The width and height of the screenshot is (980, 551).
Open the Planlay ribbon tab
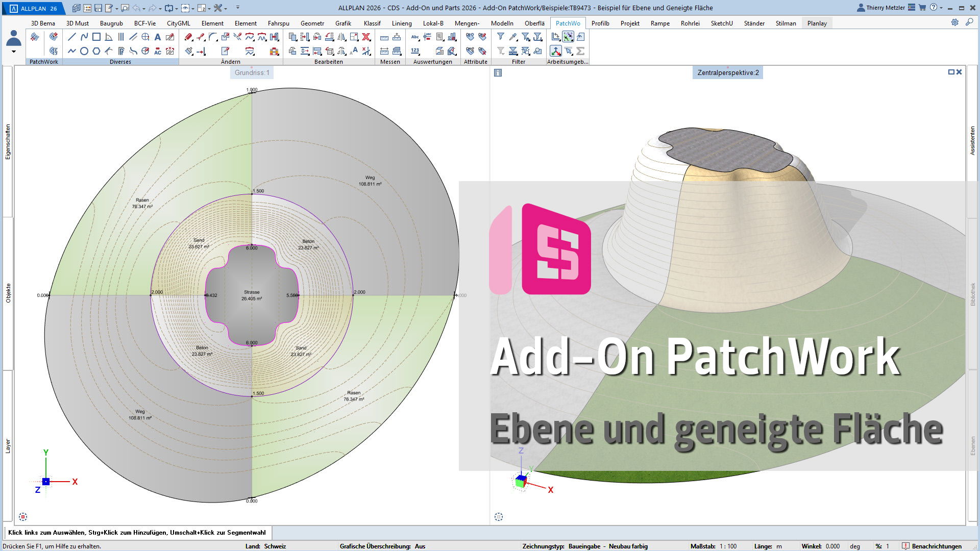coord(817,23)
